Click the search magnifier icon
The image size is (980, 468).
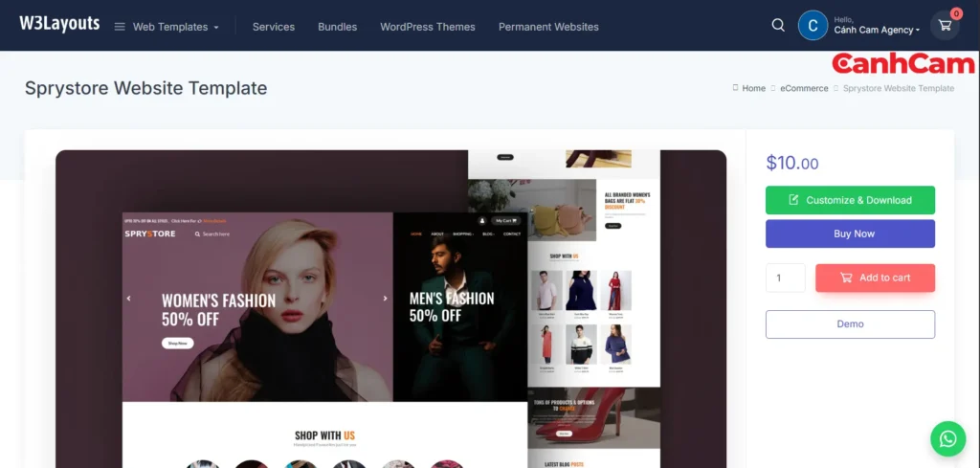coord(778,25)
